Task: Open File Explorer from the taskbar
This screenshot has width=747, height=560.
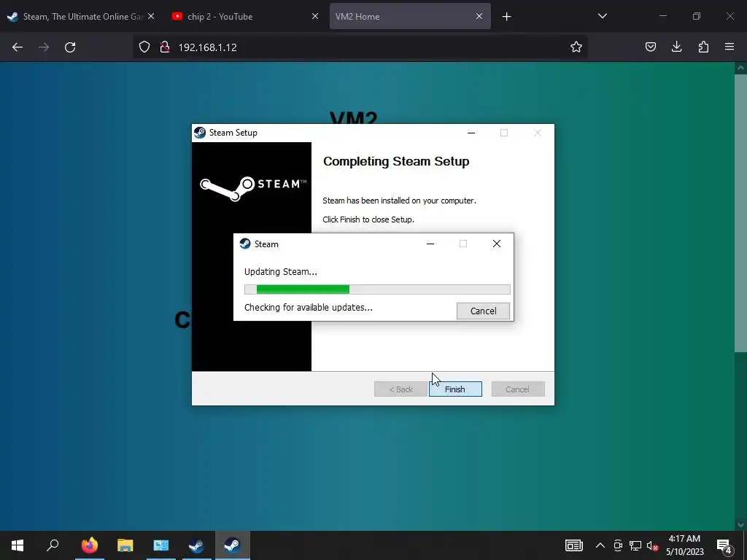Action: coord(125,545)
